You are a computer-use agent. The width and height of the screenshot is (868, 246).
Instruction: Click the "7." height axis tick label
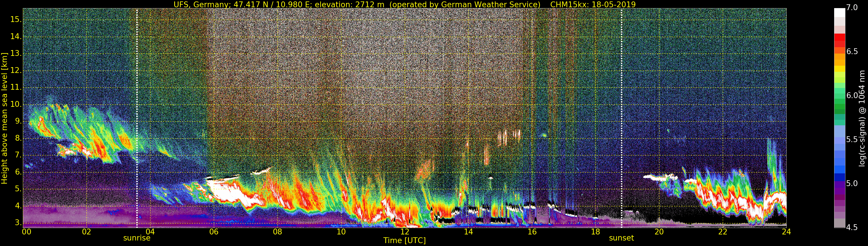tap(18, 155)
